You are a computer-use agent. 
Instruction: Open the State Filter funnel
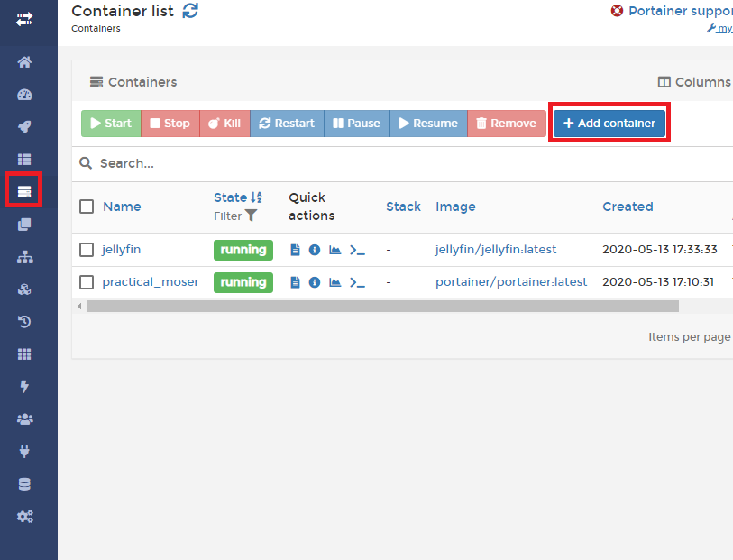[x=251, y=216]
